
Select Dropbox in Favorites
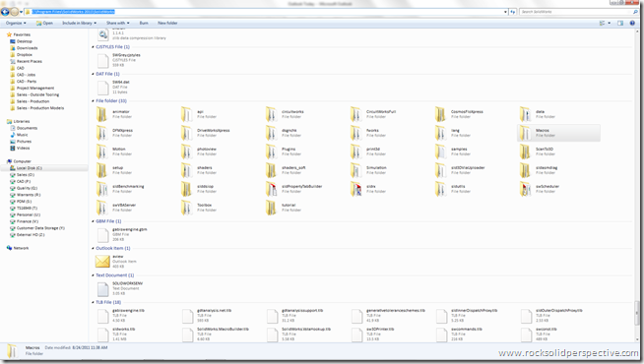click(x=22, y=54)
